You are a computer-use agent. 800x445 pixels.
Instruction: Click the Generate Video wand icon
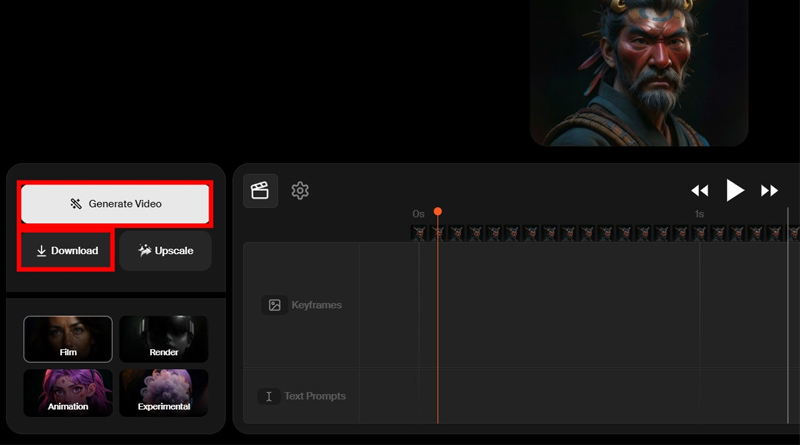pos(76,204)
